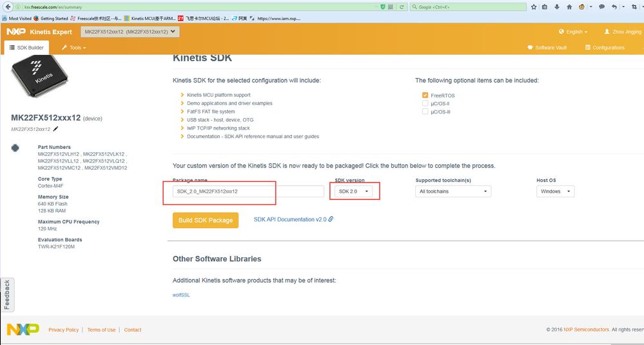This screenshot has width=644, height=345.
Task: Click the NXP logo in orange header
Action: (16, 32)
